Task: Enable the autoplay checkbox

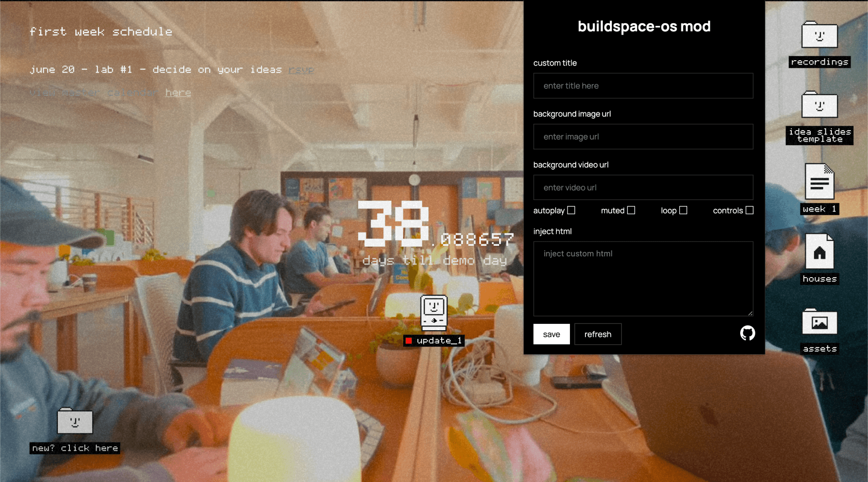Action: point(572,210)
